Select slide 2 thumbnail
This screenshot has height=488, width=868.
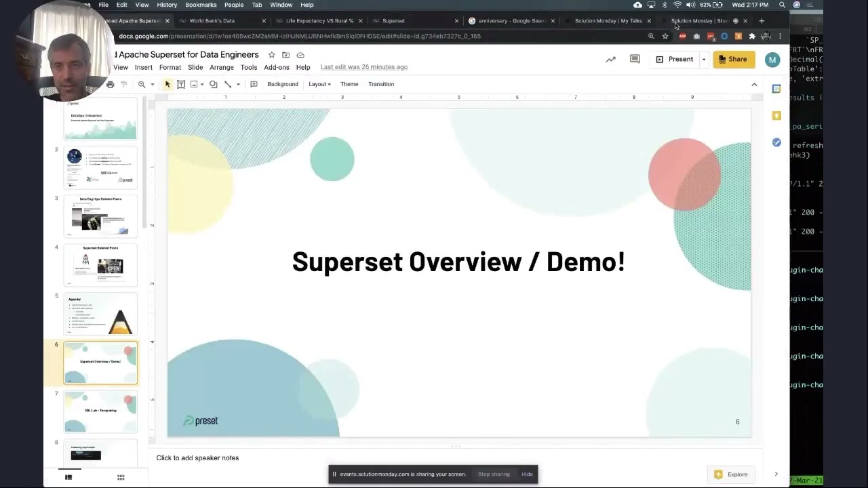(x=100, y=167)
